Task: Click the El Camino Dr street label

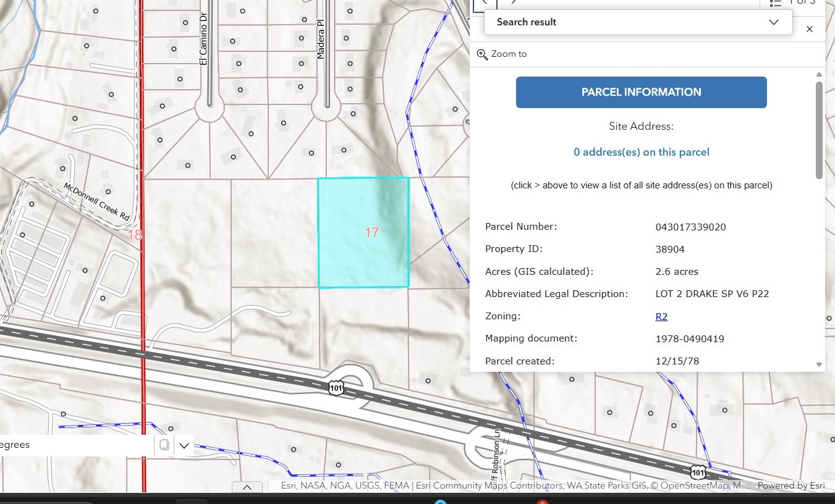Action: (x=202, y=40)
